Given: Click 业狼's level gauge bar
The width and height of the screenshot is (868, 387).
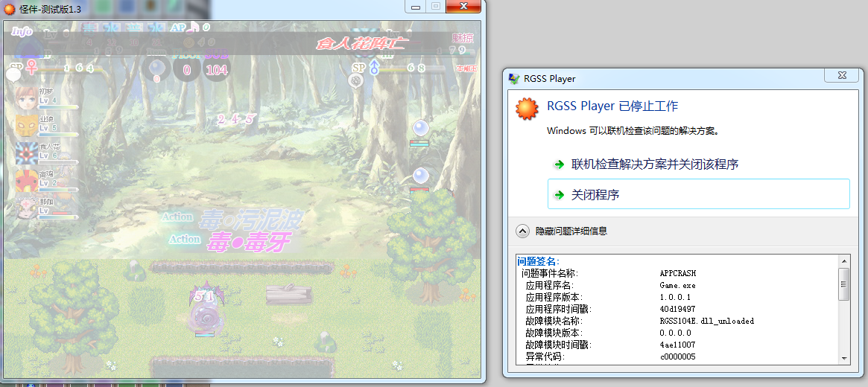Looking at the screenshot, I should coord(58,135).
